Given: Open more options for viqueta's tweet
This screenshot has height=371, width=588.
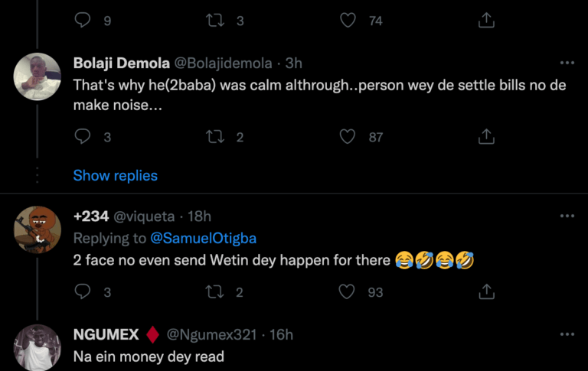Looking at the screenshot, I should click(567, 216).
